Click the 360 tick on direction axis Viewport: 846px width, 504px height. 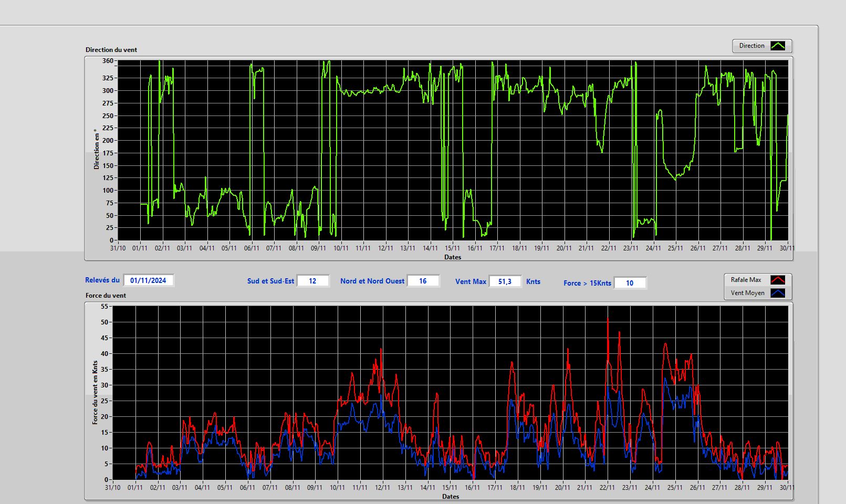[108, 61]
